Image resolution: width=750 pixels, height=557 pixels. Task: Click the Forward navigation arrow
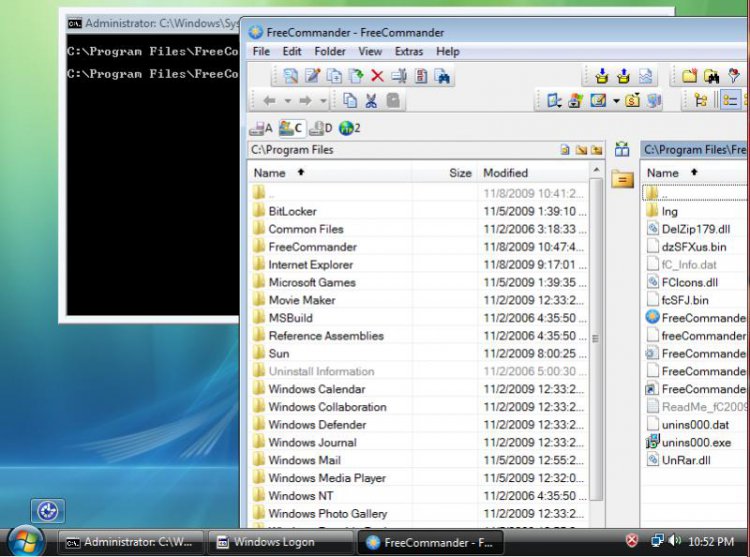305,100
